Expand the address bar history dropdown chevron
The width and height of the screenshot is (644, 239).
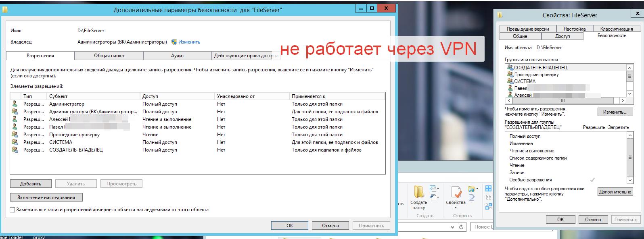coord(452,227)
